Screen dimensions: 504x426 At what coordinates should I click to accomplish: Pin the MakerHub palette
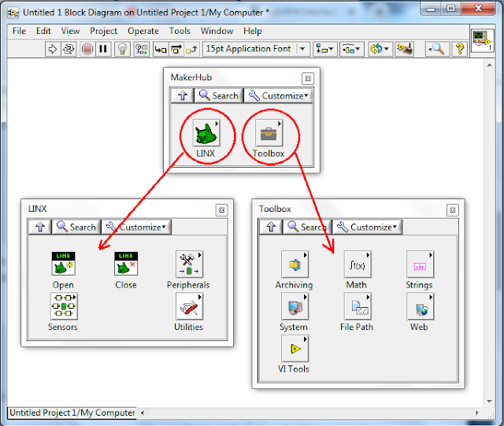(308, 79)
